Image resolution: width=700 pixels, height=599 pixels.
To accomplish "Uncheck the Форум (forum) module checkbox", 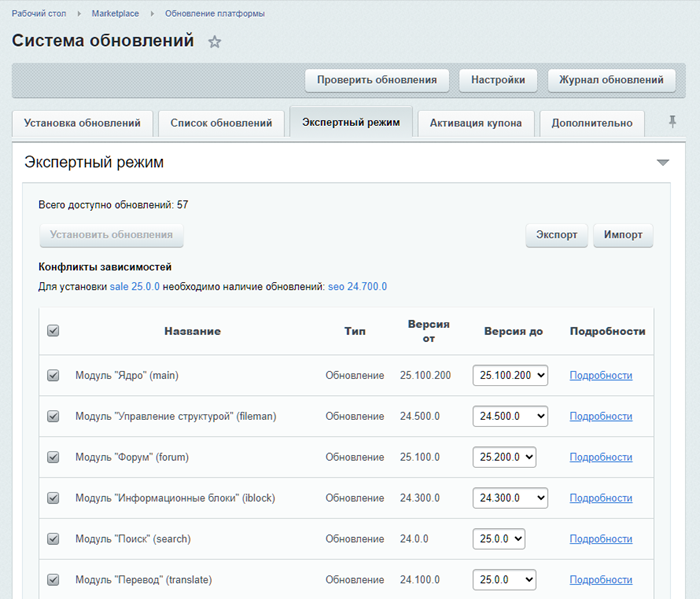I will (x=53, y=457).
